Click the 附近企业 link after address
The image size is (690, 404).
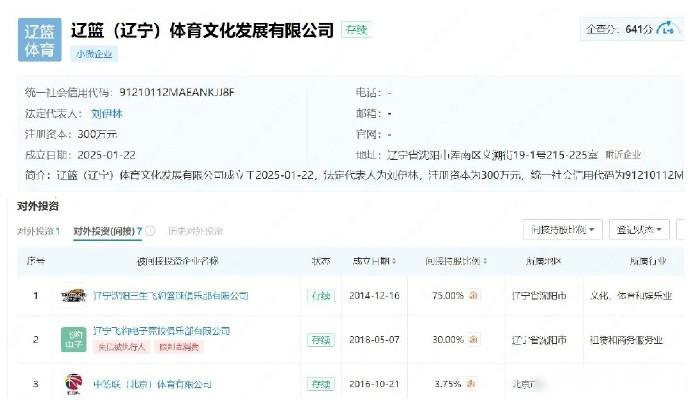point(623,154)
